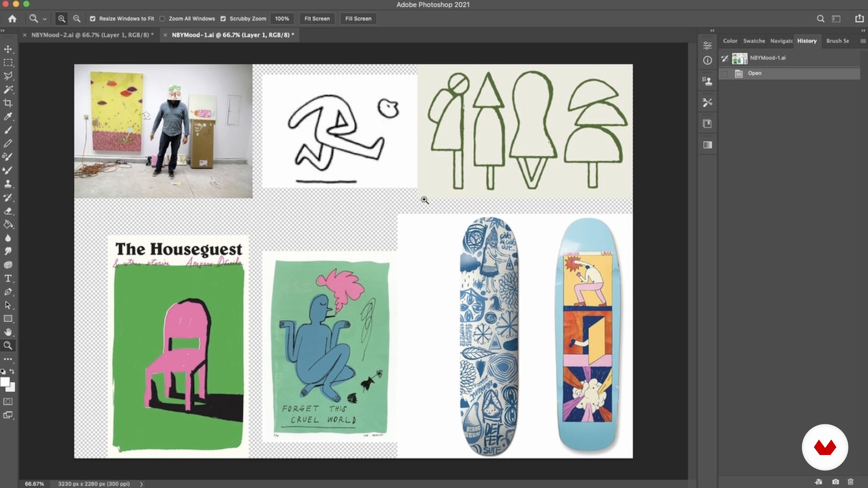Viewport: 868px width, 488px height.
Task: Click the Zoom In mode button
Action: tap(62, 19)
